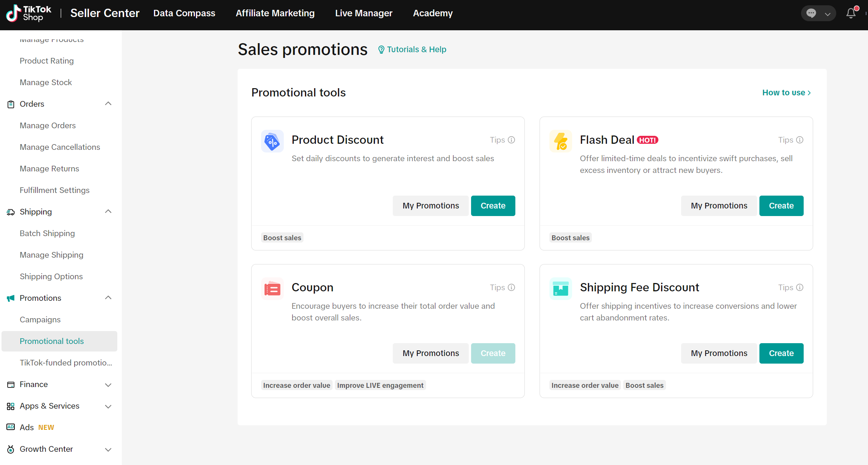Click the chat support bubble icon
The height and width of the screenshot is (465, 868).
pyautogui.click(x=811, y=13)
